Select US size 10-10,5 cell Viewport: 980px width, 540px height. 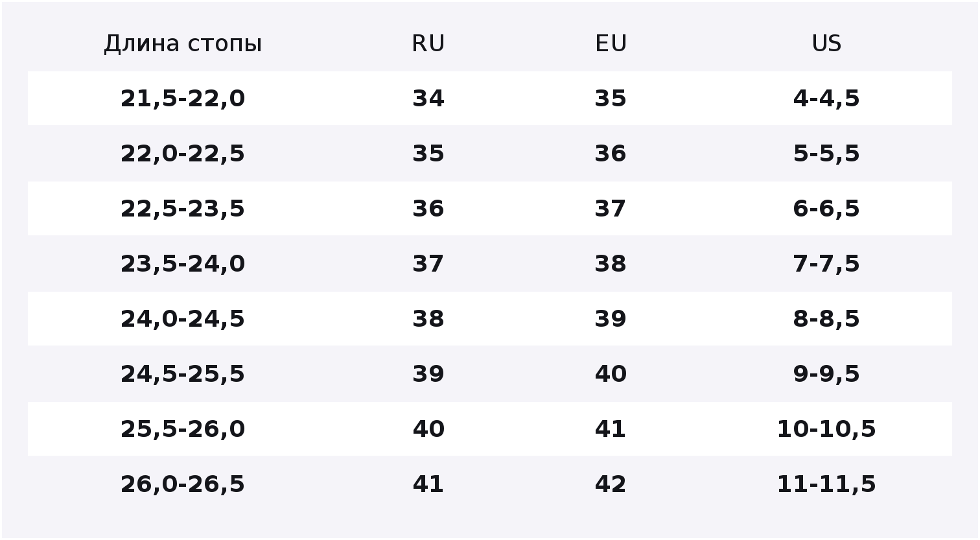point(826,429)
